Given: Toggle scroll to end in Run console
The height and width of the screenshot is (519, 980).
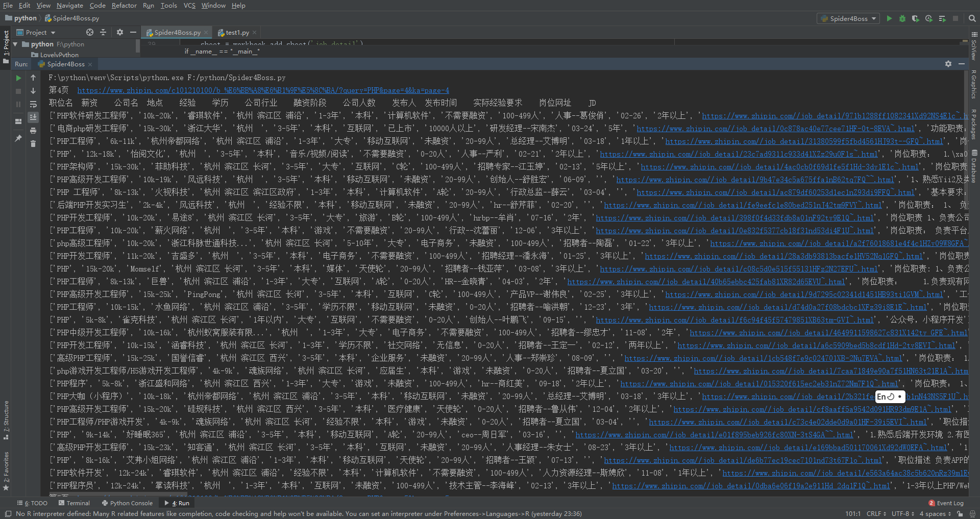Looking at the screenshot, I should 33,117.
